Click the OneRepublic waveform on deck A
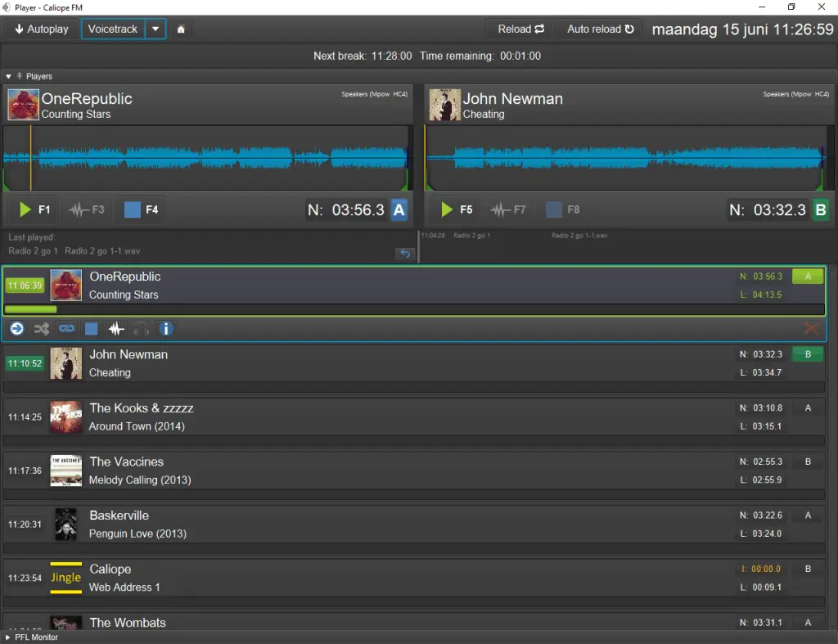This screenshot has width=838, height=644. [207, 158]
